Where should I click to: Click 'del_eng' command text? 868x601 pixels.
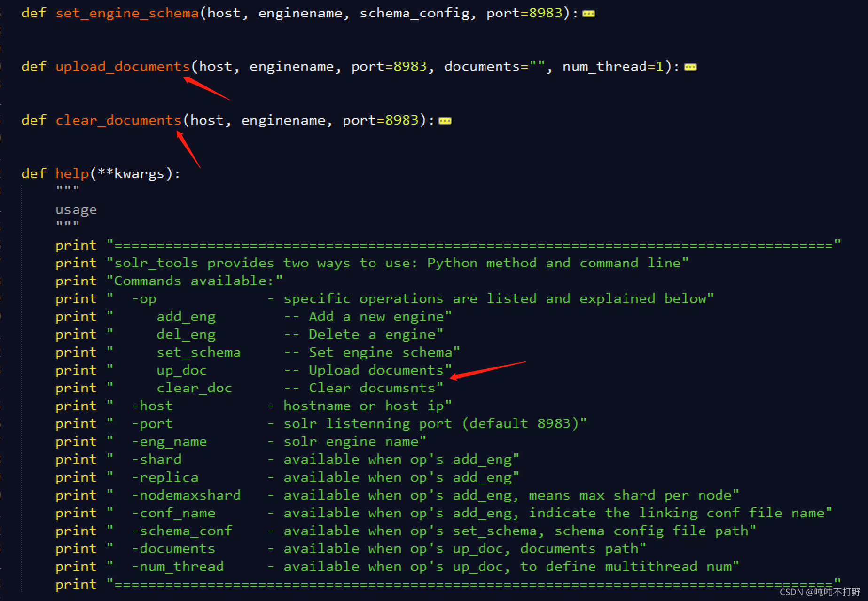(x=186, y=335)
